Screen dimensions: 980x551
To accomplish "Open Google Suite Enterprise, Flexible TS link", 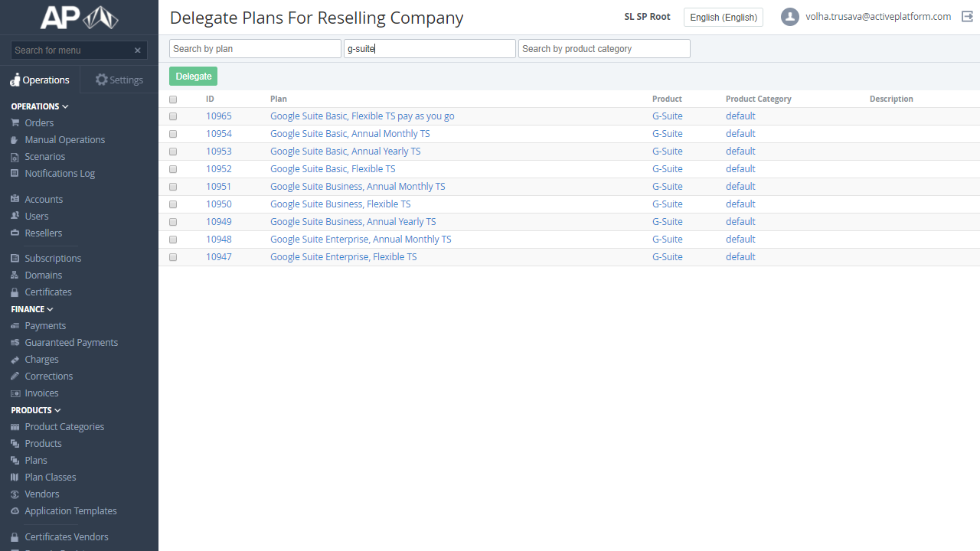I will click(344, 257).
